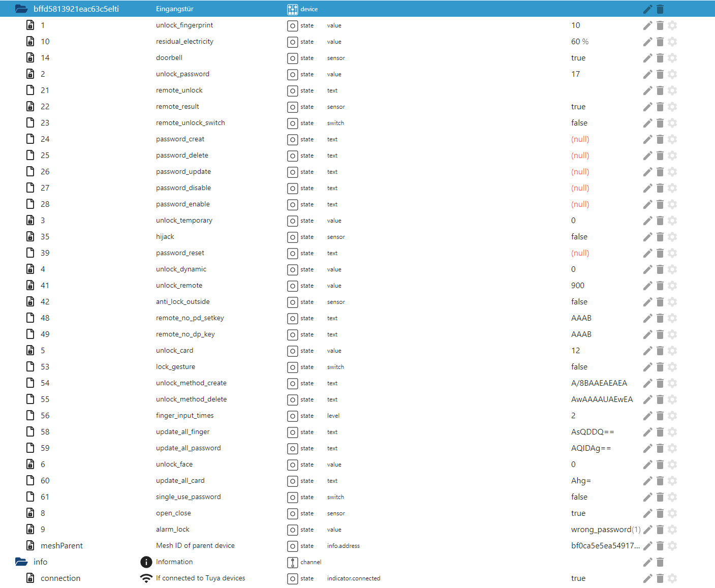
Task: Edit the unlock_fingerprint object with pencil icon
Action: pyautogui.click(x=647, y=25)
